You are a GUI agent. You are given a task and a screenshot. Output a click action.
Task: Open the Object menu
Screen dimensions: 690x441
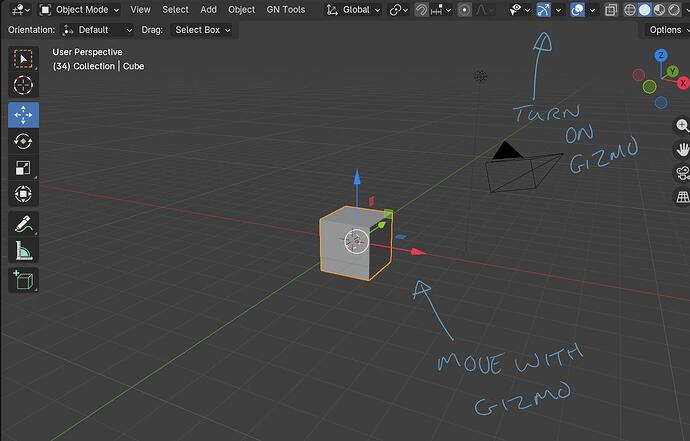click(241, 10)
